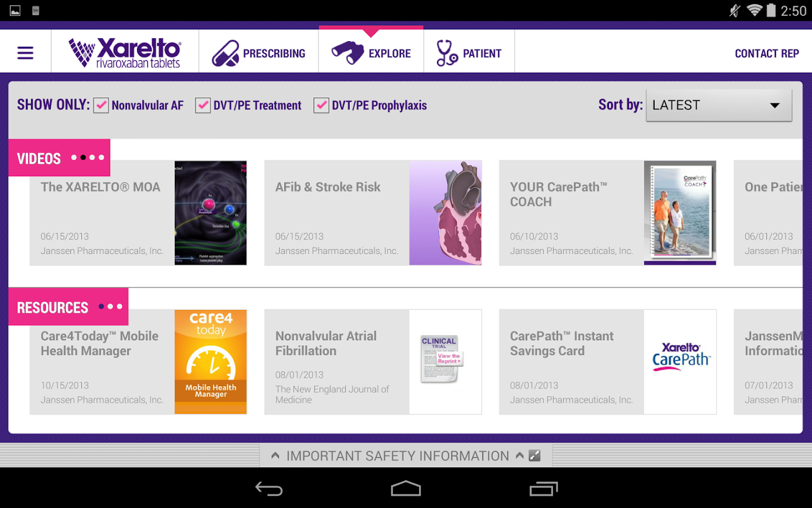Tap the picture notification icon in status bar
Viewport: 812px width, 508px height.
pos(15,11)
